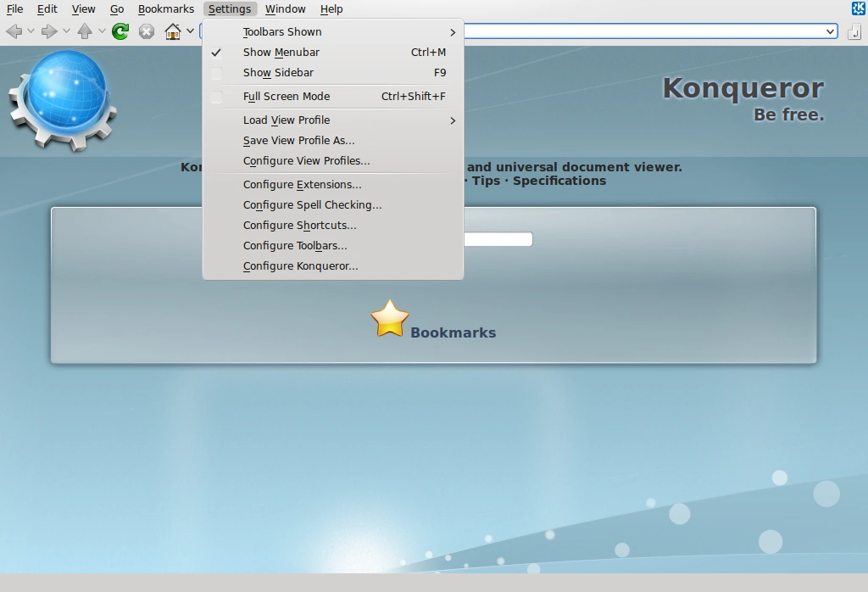Click the Forward navigation arrow
Viewport: 868px width, 592px height.
49,31
